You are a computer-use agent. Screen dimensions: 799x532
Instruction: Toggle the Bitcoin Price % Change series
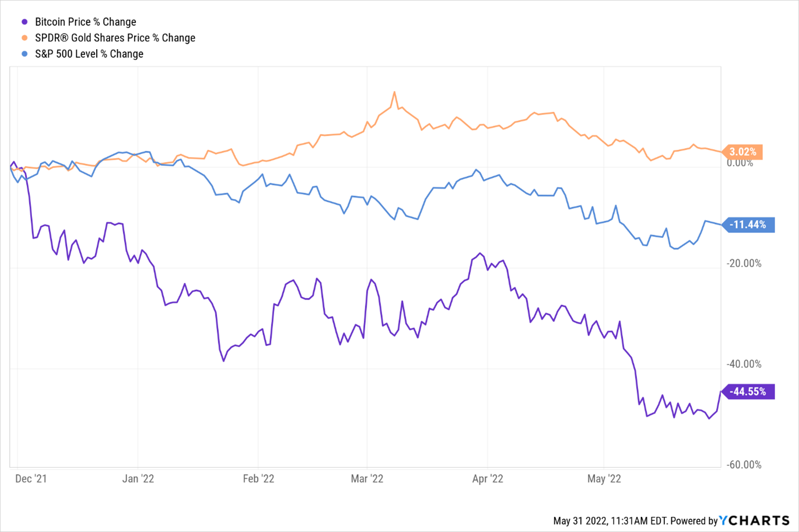(85, 22)
